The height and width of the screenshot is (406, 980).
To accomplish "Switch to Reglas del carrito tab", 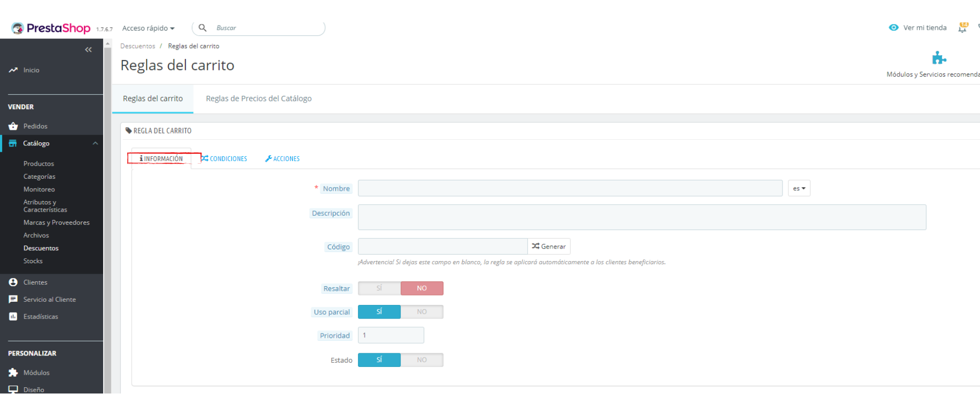I will (153, 99).
